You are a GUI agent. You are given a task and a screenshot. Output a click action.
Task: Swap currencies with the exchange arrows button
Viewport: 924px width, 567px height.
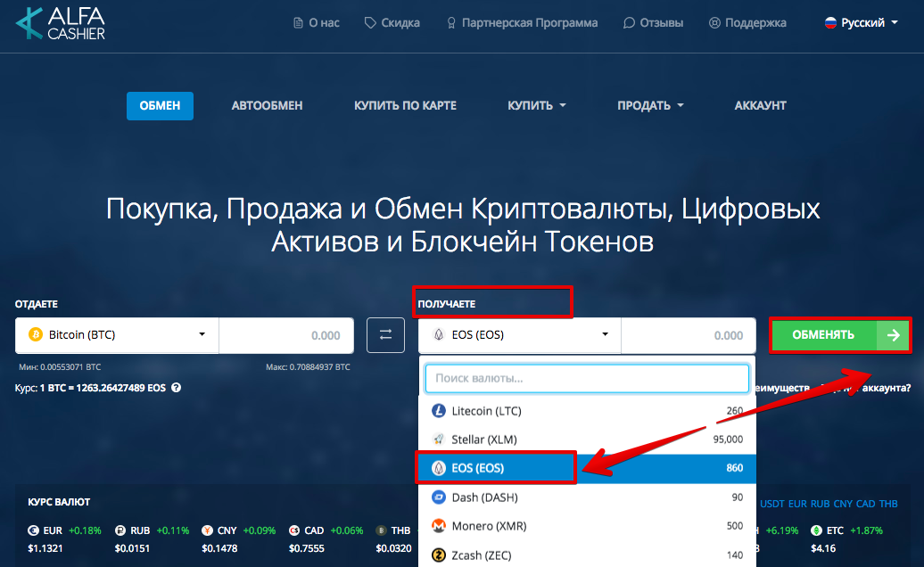(x=385, y=335)
